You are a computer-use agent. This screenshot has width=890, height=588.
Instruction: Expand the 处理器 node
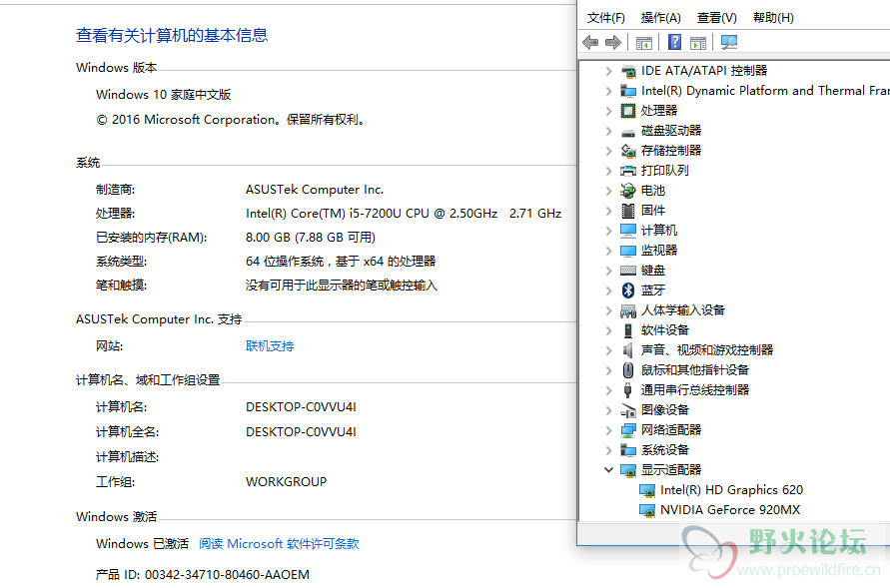608,111
